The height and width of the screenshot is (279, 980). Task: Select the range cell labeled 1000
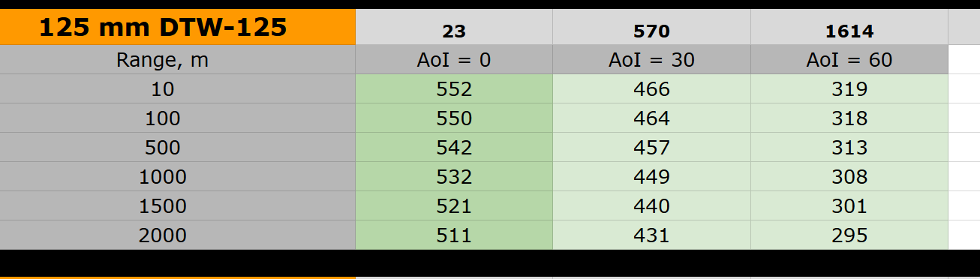[177, 177]
